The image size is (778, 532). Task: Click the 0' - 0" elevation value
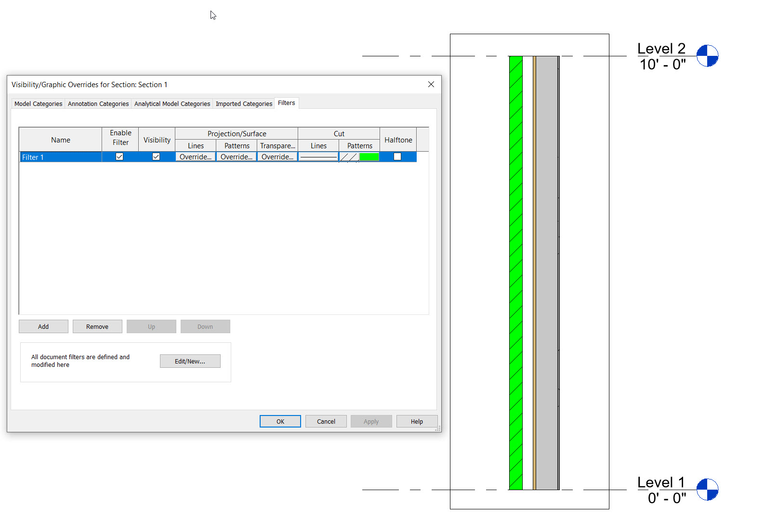point(667,498)
